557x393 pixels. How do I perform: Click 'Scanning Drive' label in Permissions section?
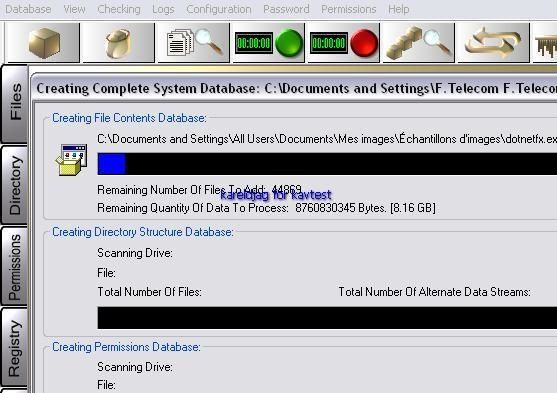pyautogui.click(x=135, y=367)
